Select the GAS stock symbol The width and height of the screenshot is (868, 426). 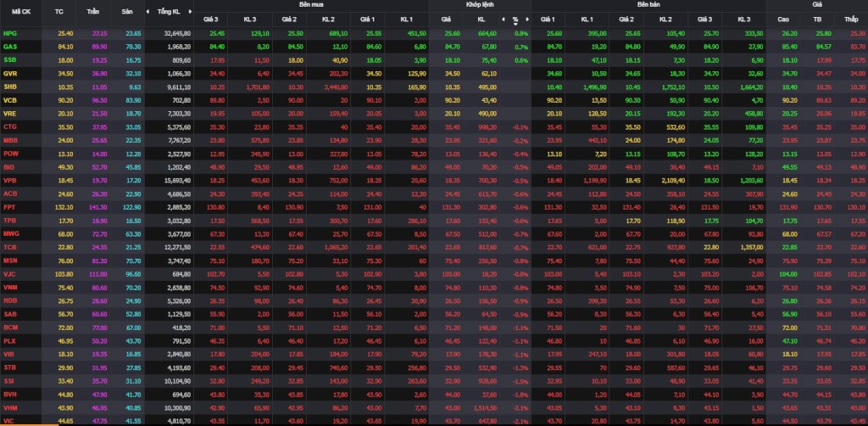[10, 47]
